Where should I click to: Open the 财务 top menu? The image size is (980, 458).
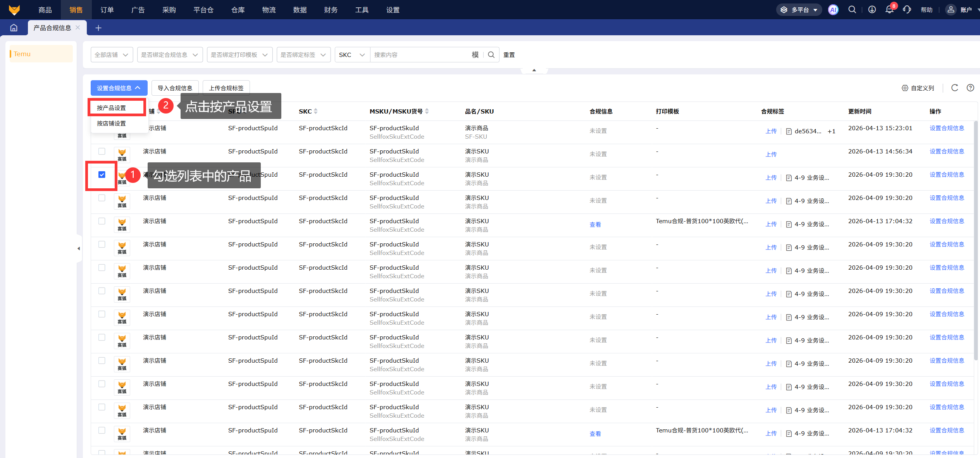coord(331,10)
